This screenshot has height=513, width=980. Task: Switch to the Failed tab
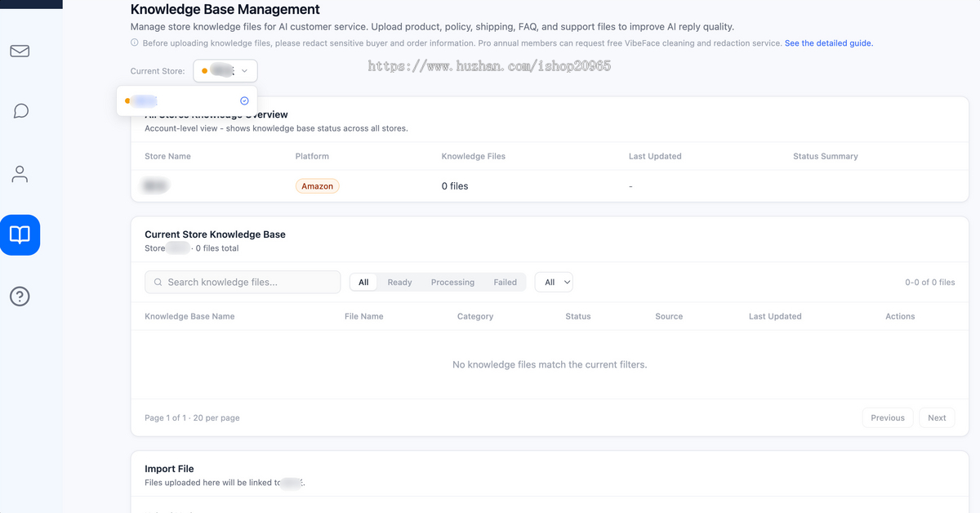505,282
